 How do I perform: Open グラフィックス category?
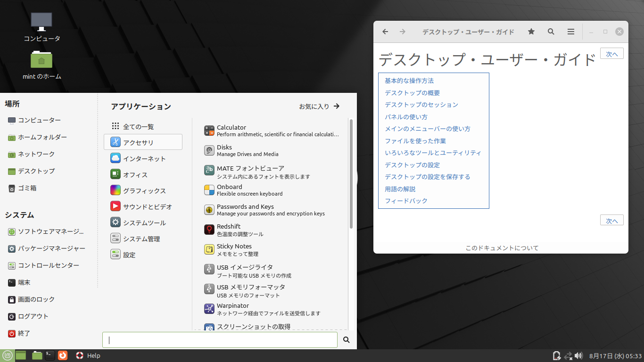[144, 191]
